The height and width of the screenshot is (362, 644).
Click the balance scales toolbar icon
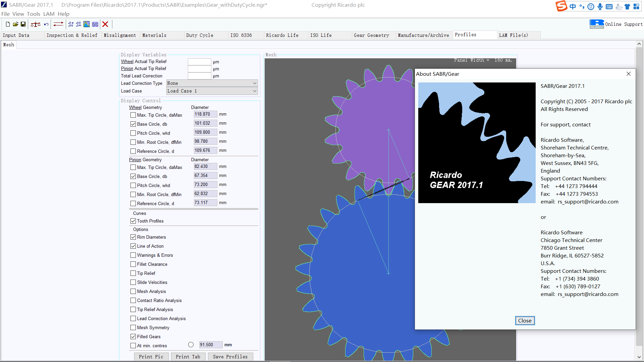point(36,24)
